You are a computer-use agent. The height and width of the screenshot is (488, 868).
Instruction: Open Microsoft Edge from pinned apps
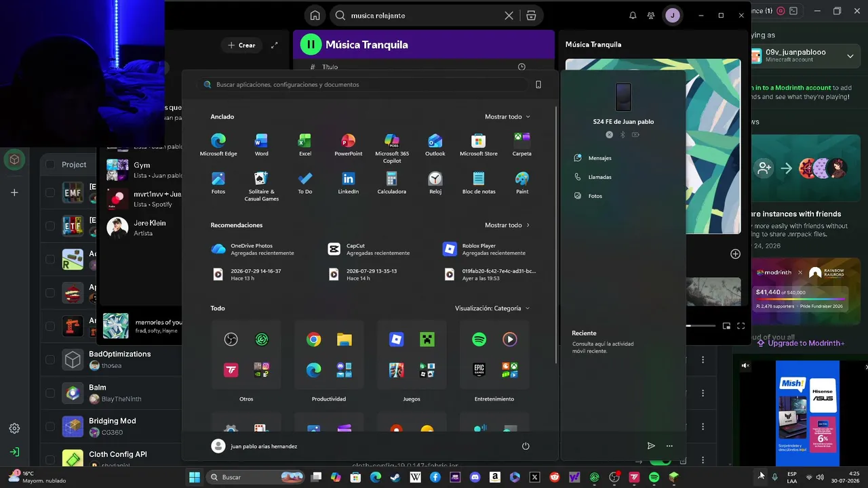218,145
